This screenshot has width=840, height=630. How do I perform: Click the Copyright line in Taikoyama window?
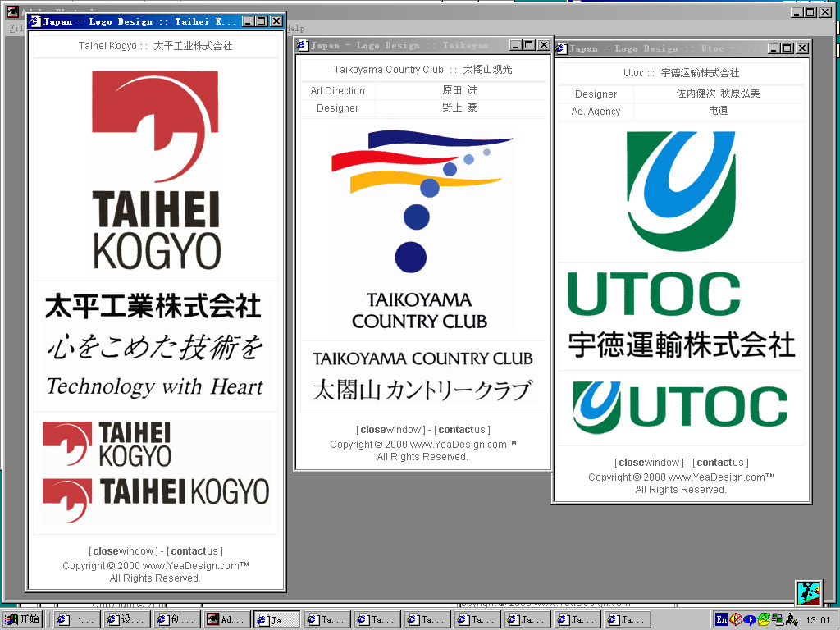pyautogui.click(x=422, y=444)
